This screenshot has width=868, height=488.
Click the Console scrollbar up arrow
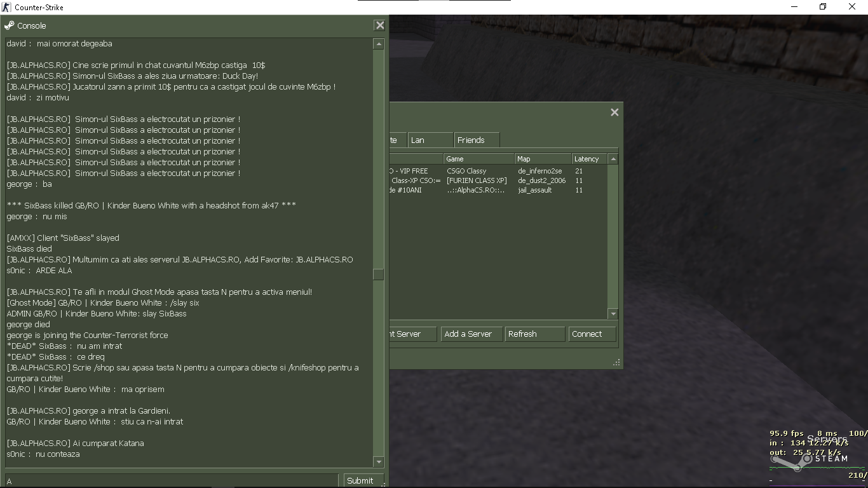click(379, 44)
